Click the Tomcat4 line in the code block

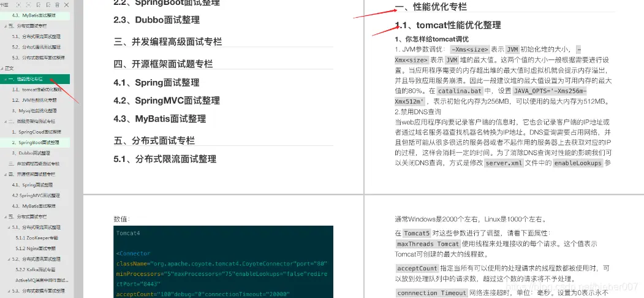pos(128,233)
